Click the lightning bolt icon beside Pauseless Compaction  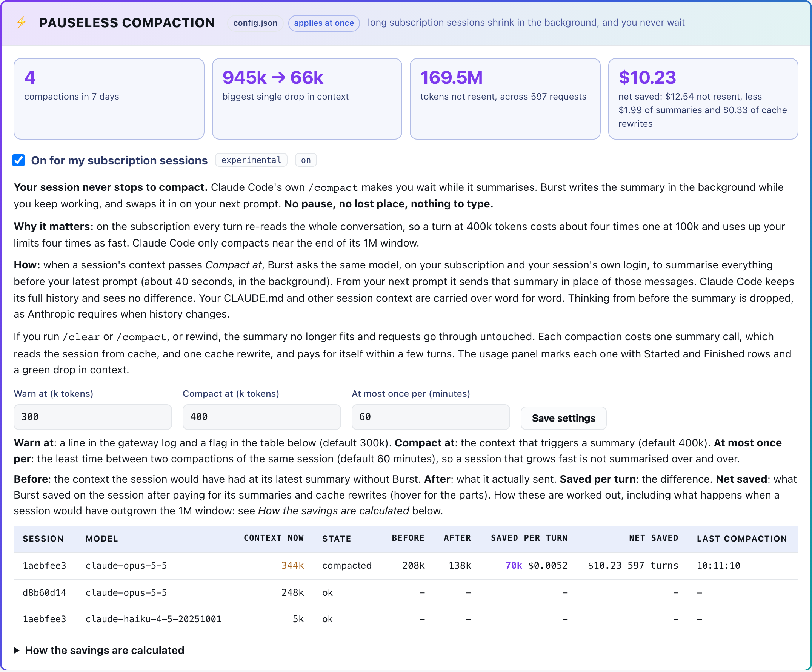[21, 22]
